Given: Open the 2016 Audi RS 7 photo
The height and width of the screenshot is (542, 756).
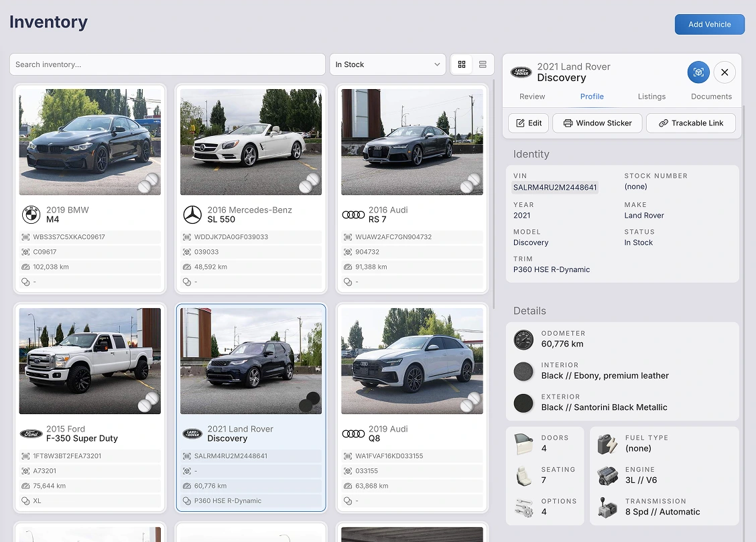Looking at the screenshot, I should (412, 142).
